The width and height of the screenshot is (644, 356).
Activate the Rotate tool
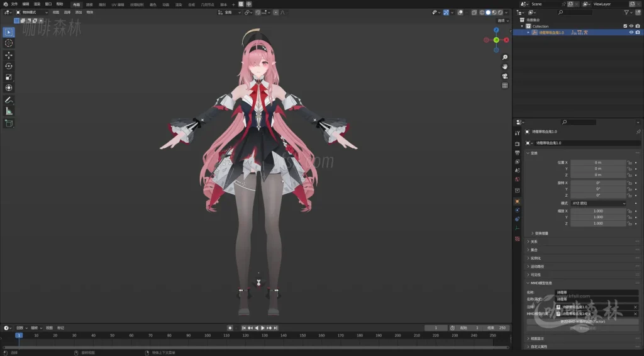coord(9,66)
